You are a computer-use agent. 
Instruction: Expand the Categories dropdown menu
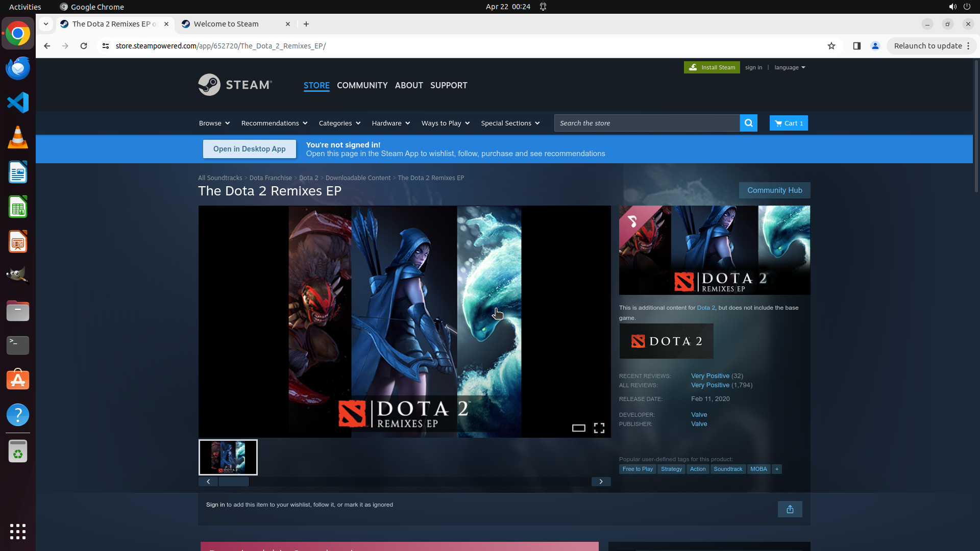click(x=339, y=123)
